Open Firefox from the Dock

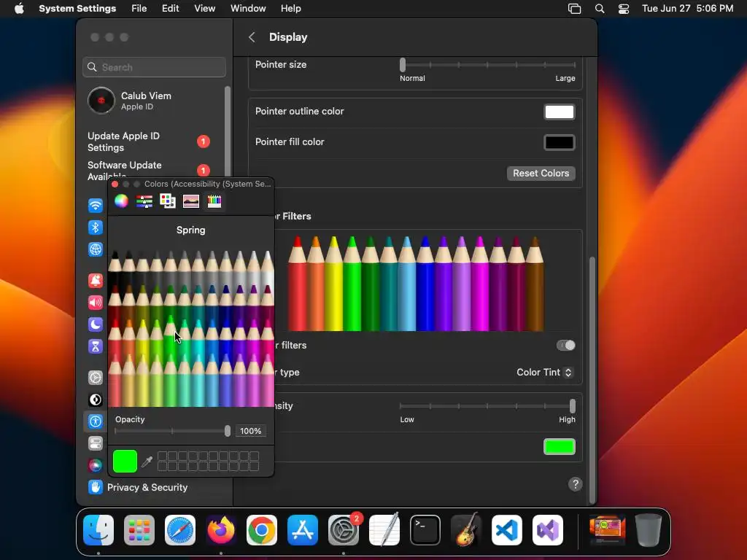coord(221,530)
